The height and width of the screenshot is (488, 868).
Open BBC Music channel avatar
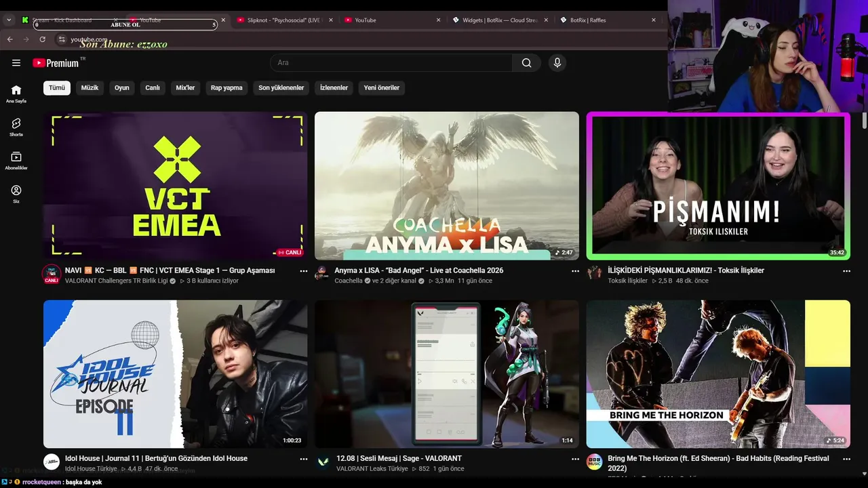[594, 462]
